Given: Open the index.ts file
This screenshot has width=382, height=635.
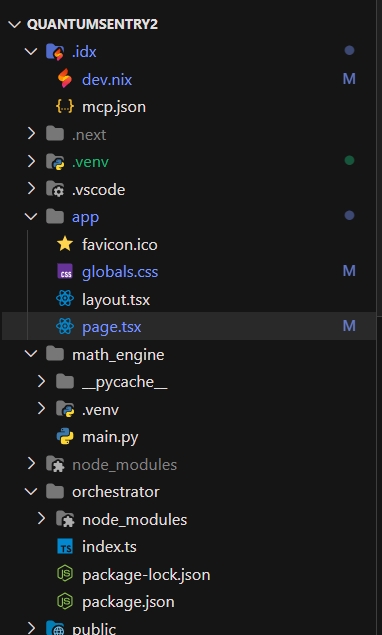Looking at the screenshot, I should tap(109, 547).
